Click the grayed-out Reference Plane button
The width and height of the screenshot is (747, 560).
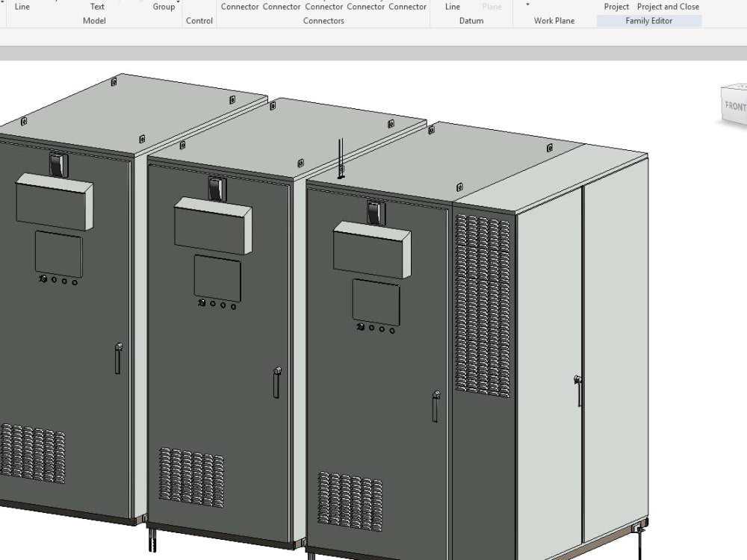click(492, 6)
